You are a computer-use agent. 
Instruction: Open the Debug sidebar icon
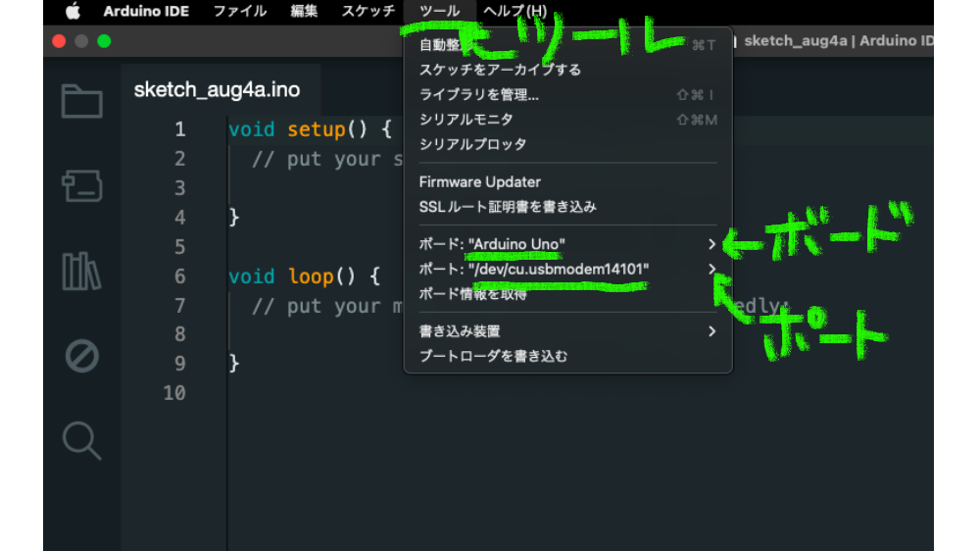pos(82,357)
